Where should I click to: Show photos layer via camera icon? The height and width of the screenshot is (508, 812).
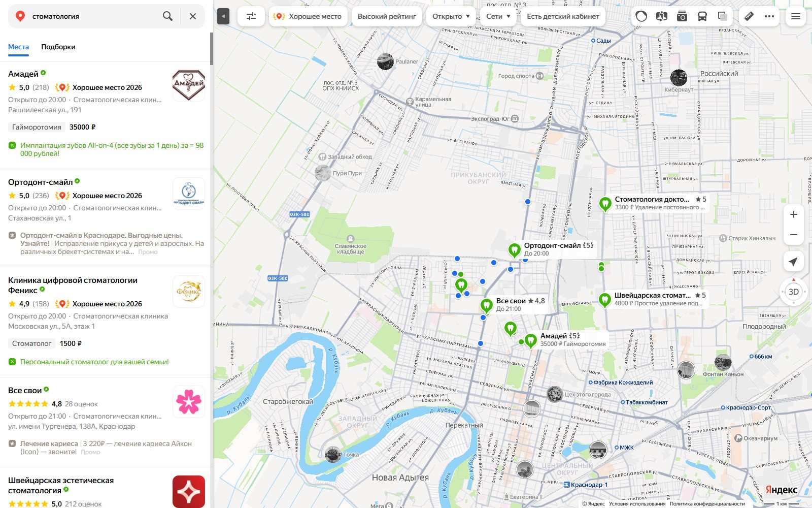(682, 16)
